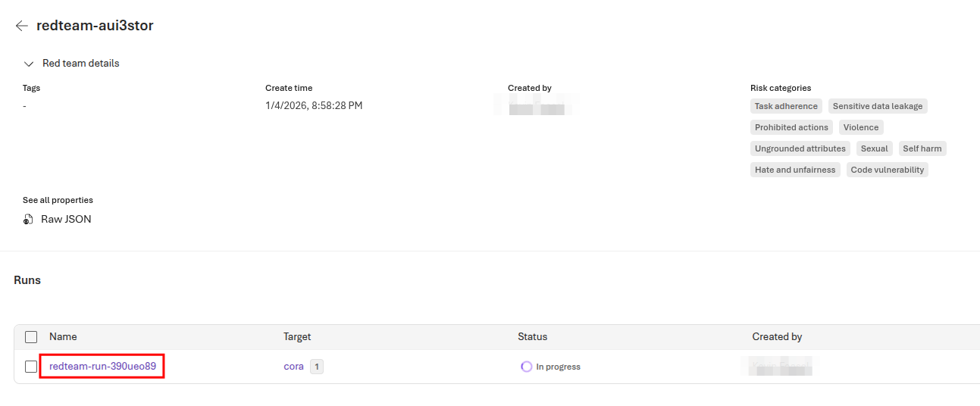Click the back arrow beside redteam-aui3stor
Image resolution: width=980 pixels, height=406 pixels.
[21, 26]
